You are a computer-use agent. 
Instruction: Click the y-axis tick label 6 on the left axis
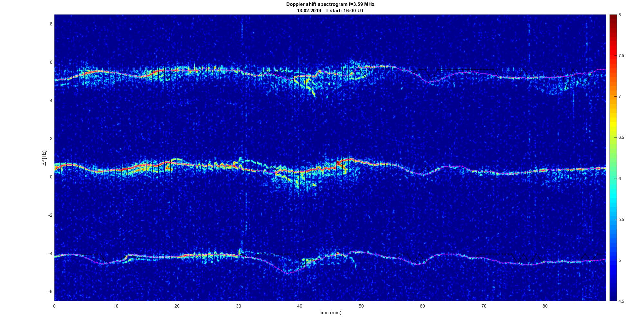[51, 62]
